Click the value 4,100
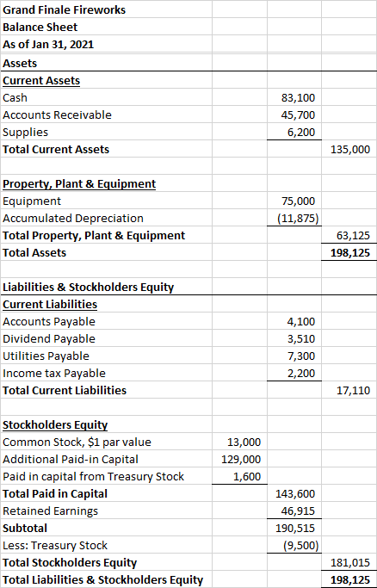 [301, 321]
